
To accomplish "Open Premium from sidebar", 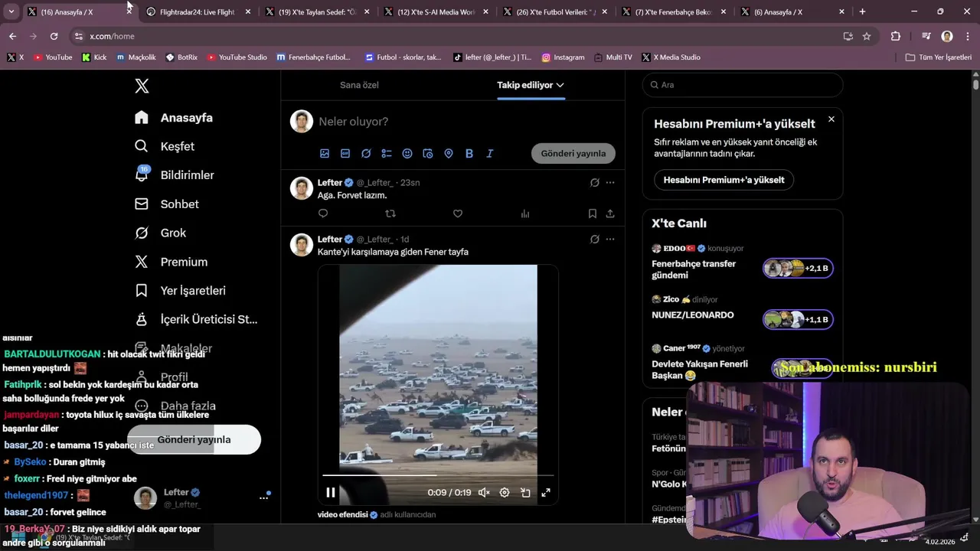I will click(171, 262).
